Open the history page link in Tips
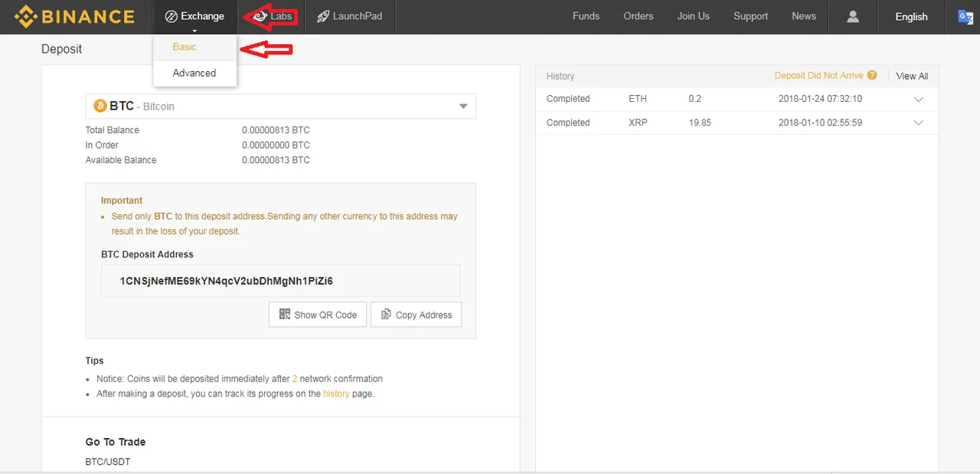The image size is (980, 474). click(336, 394)
